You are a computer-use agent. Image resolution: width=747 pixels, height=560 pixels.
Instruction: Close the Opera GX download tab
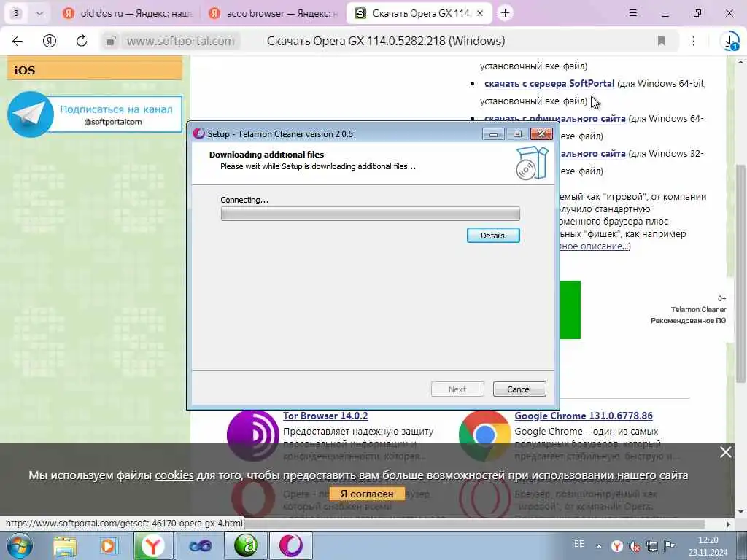coord(480,13)
